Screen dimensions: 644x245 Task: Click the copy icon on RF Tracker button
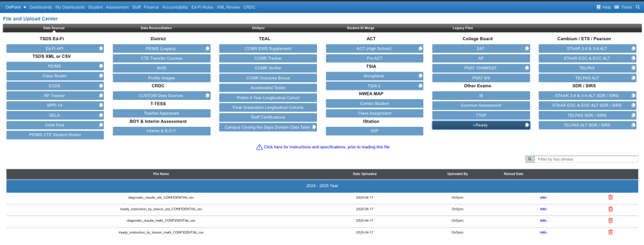(101, 95)
